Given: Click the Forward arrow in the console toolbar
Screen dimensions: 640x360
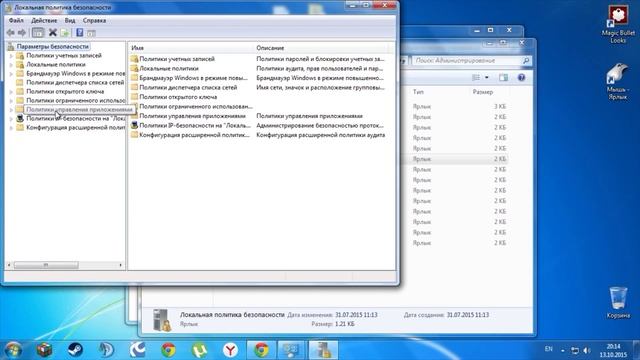Looking at the screenshot, I should (x=22, y=33).
